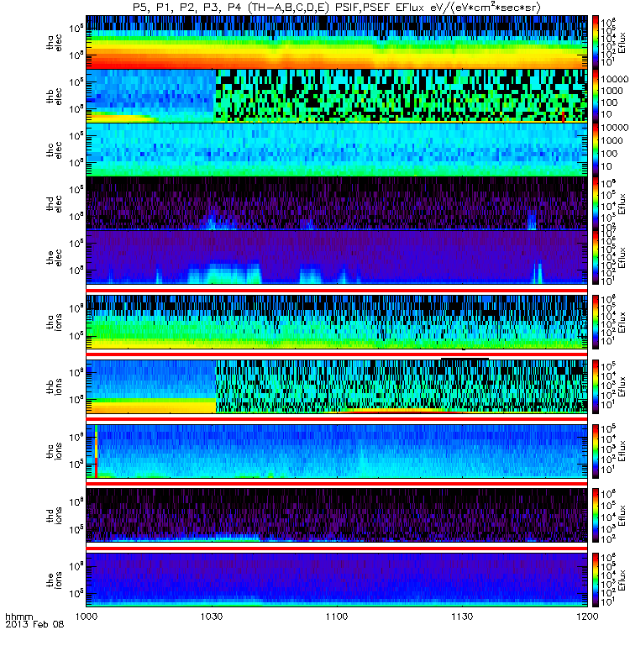Click inside the tha elec spectrogram panel
The width and height of the screenshot is (630, 672).
pos(337,42)
